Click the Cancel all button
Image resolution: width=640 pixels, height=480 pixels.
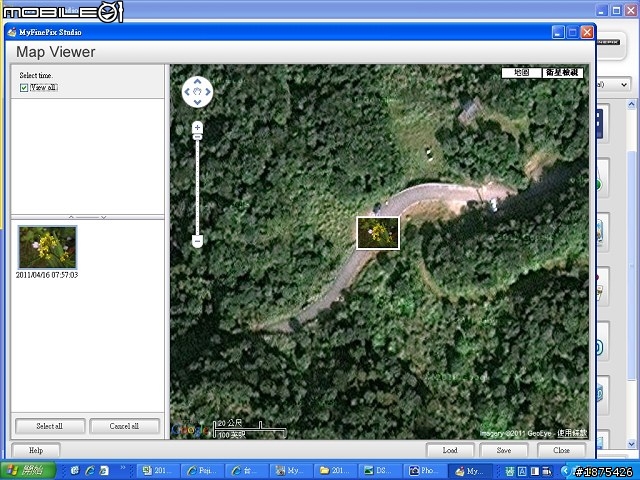(124, 426)
